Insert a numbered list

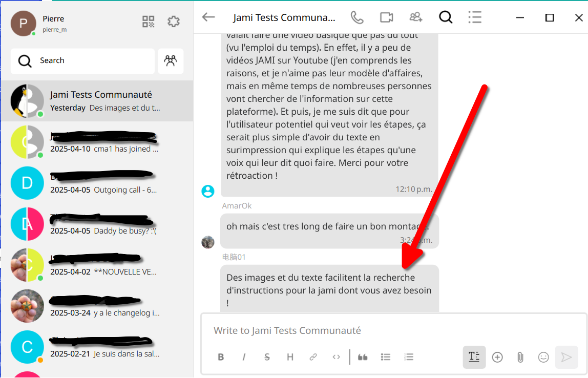(409, 357)
